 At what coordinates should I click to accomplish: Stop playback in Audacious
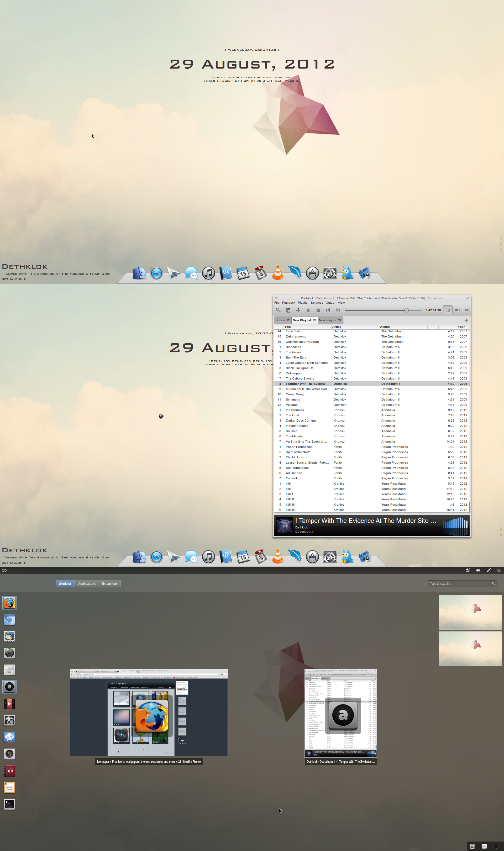[318, 310]
